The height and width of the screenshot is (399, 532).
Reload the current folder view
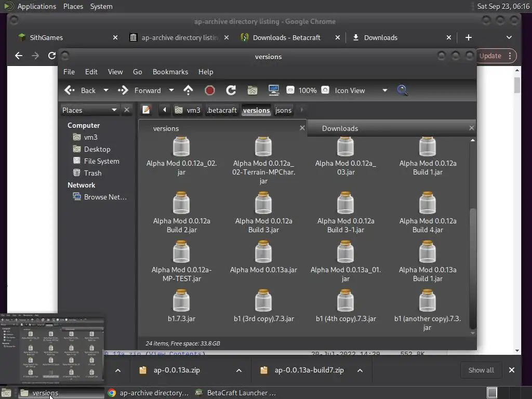[231, 90]
